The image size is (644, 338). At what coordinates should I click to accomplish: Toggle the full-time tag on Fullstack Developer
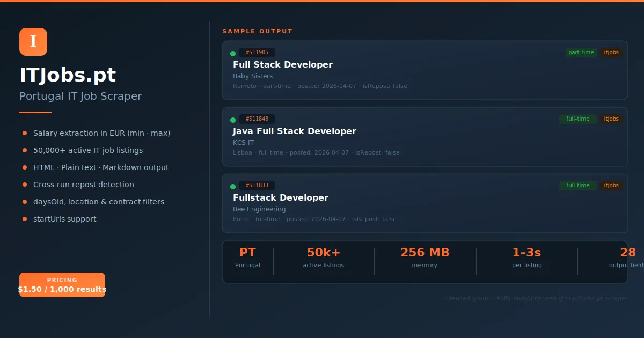[x=577, y=185]
